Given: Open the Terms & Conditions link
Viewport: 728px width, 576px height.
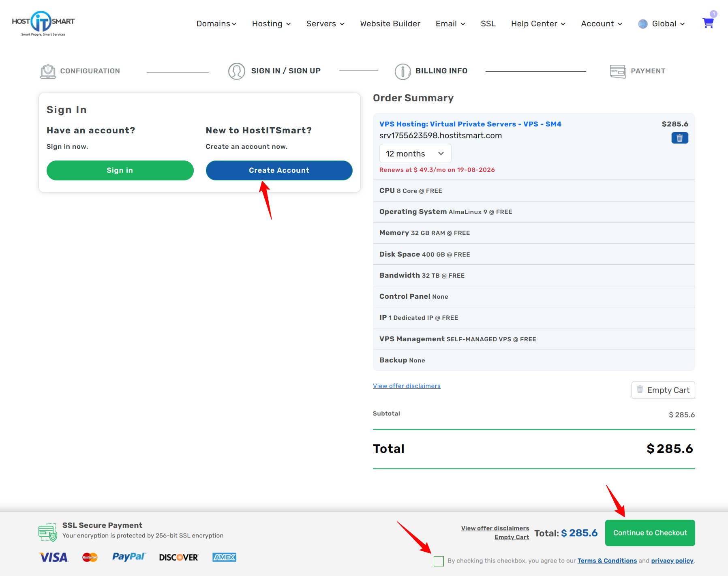Looking at the screenshot, I should 607,561.
